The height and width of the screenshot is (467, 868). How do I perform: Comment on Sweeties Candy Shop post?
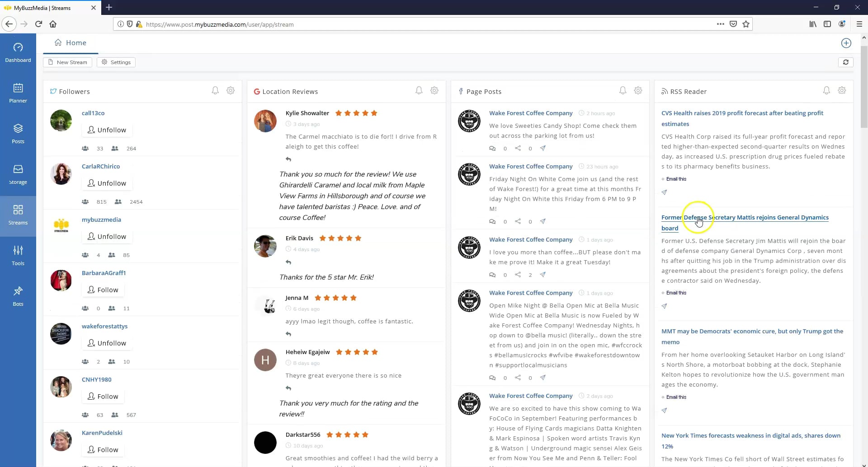492,148
